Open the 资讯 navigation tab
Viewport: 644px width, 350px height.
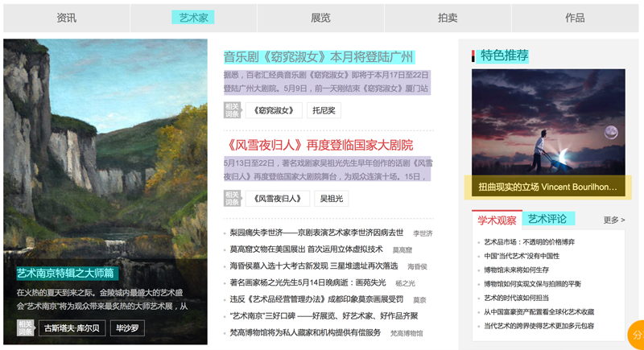(67, 18)
